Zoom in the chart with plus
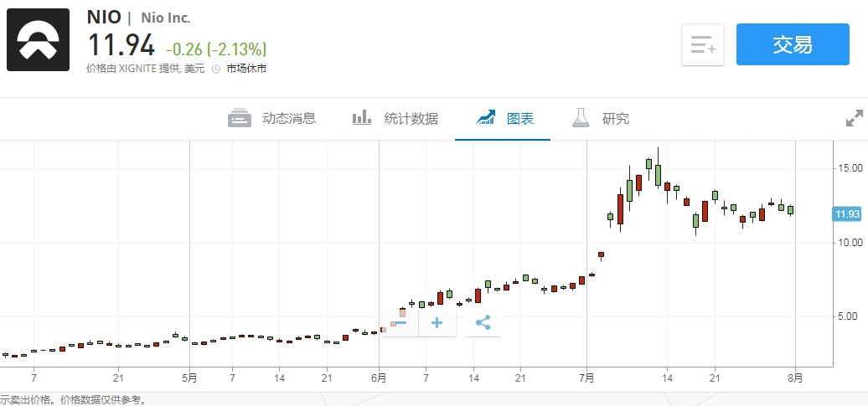Image resolution: width=868 pixels, height=406 pixels. [437, 322]
